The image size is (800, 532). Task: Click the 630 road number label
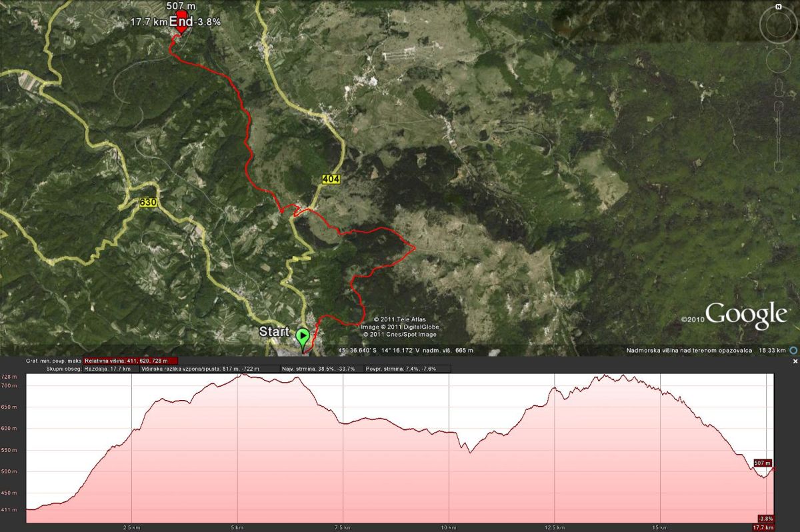tap(148, 201)
